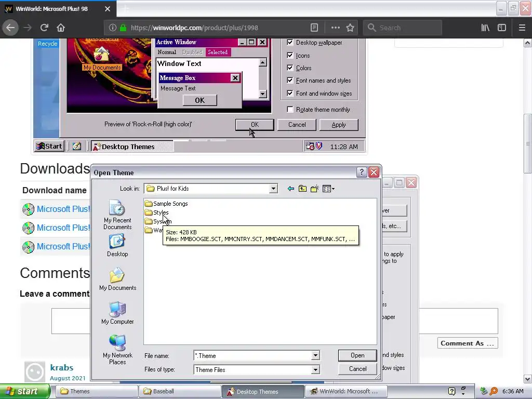This screenshot has width=532, height=399.
Task: Cancel the Open Theme dialog
Action: click(x=357, y=369)
